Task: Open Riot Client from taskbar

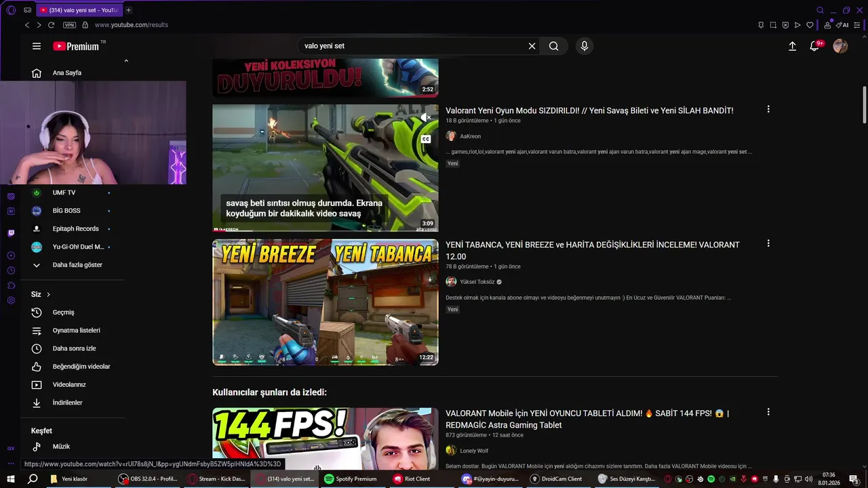Action: coord(412,479)
